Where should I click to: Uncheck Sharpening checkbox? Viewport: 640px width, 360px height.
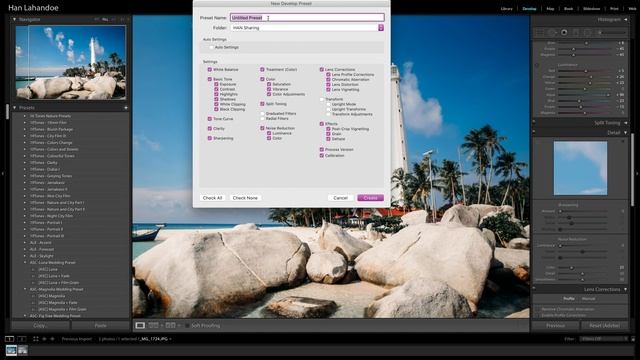tap(210, 138)
